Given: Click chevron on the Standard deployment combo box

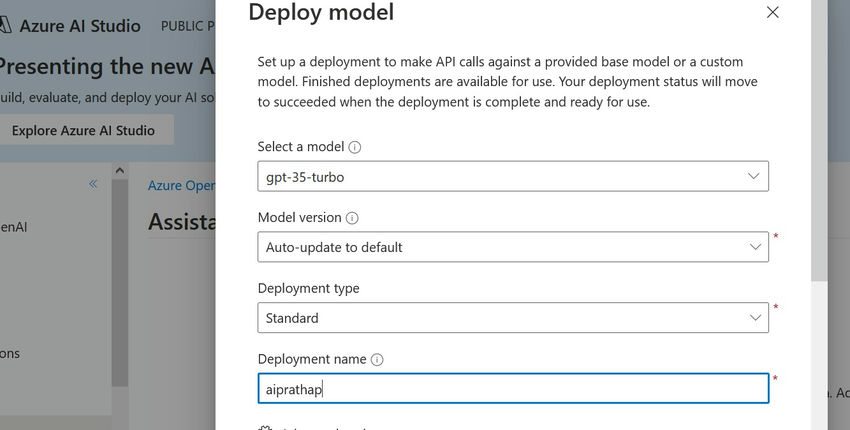Looking at the screenshot, I should pos(754,318).
